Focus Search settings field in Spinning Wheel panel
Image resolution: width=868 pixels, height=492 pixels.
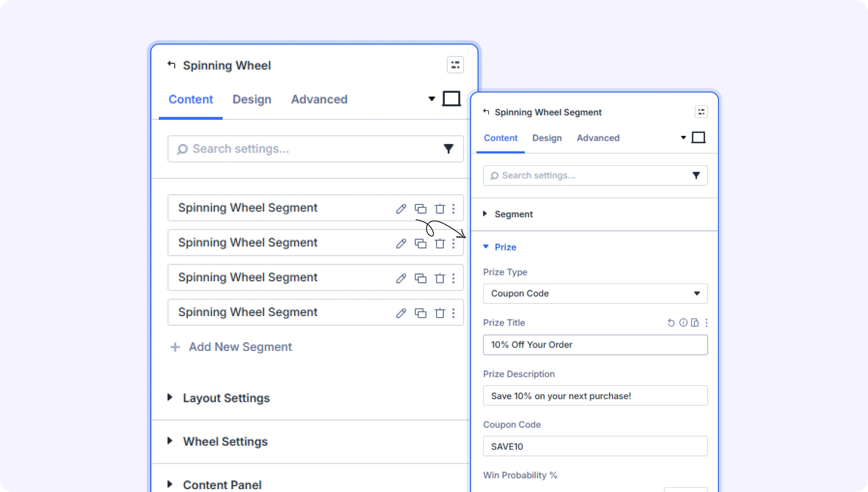click(x=315, y=149)
